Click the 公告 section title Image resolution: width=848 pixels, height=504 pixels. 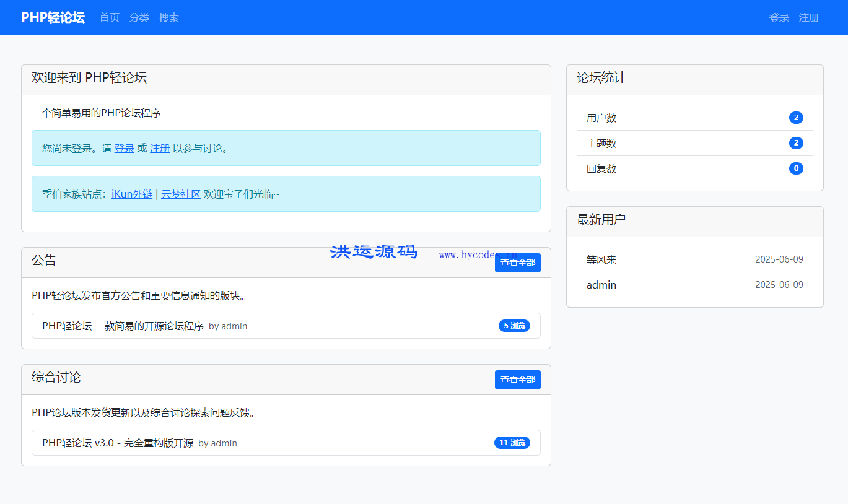click(x=44, y=260)
